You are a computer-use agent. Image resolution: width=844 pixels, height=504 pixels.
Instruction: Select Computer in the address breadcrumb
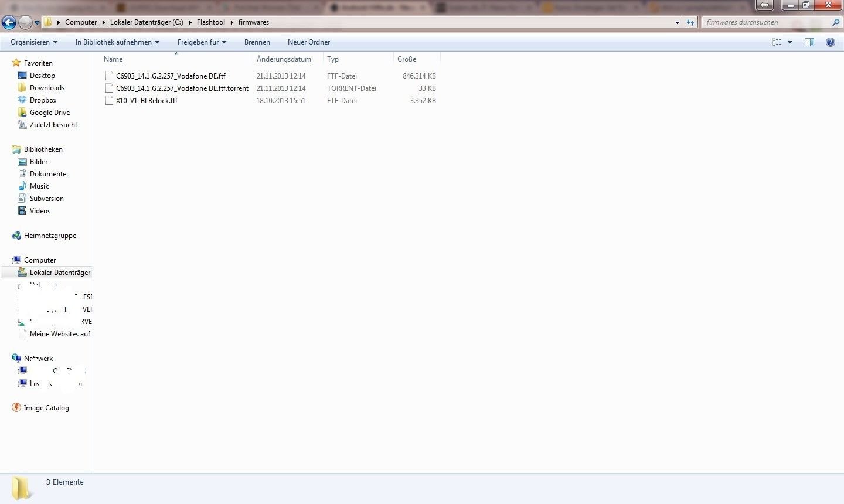[81, 22]
